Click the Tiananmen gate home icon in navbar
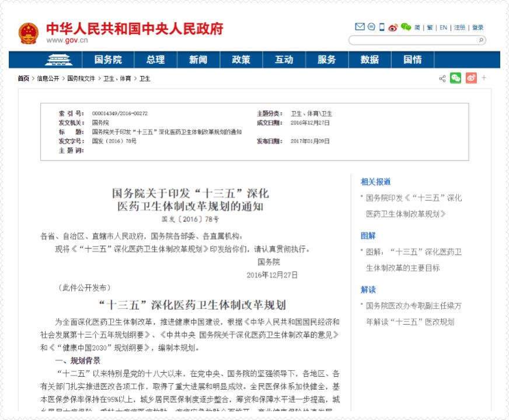The width and height of the screenshot is (509, 420). pyautogui.click(x=58, y=60)
